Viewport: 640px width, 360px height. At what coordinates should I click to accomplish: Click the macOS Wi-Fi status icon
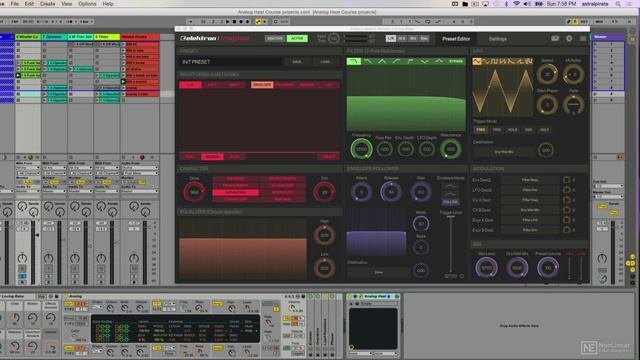tap(516, 4)
